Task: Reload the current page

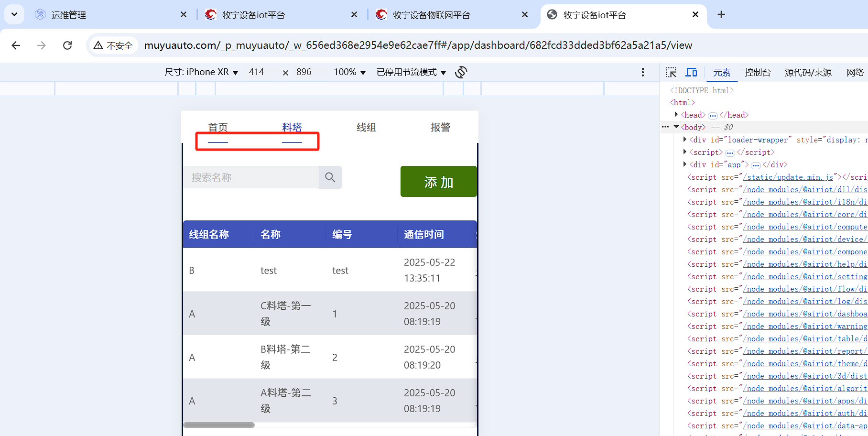Action: click(67, 45)
